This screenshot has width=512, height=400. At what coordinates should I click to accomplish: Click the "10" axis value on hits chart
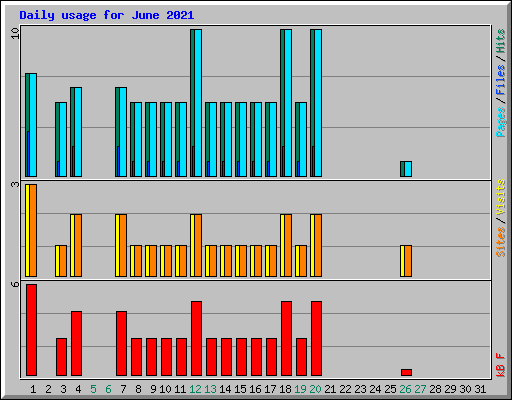(x=15, y=33)
